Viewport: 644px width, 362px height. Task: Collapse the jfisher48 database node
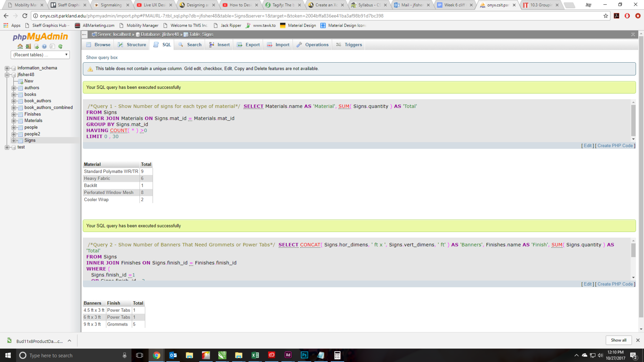click(7, 75)
